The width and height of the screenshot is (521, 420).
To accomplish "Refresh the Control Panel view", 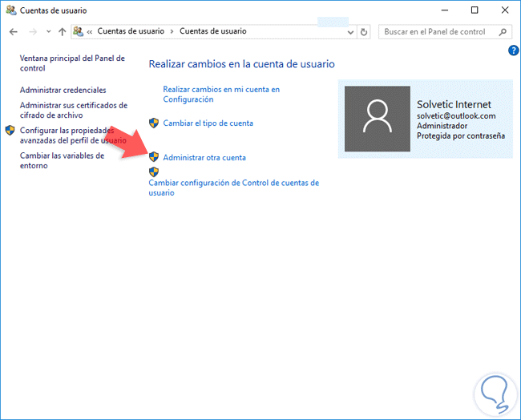I will (364, 32).
